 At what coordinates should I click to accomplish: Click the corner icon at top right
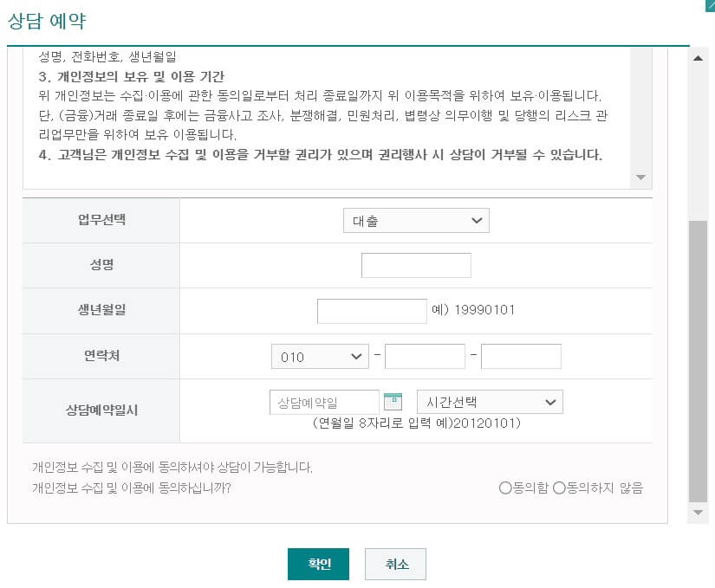click(710, 4)
